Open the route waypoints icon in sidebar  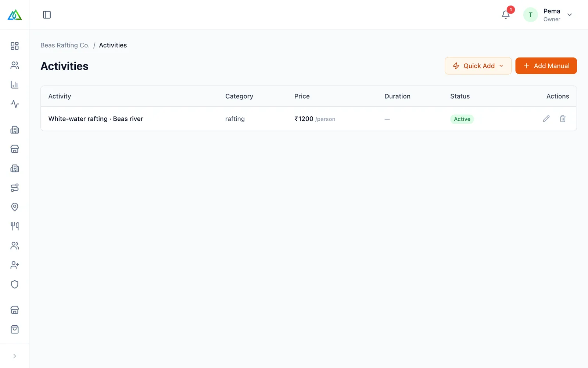point(15,188)
